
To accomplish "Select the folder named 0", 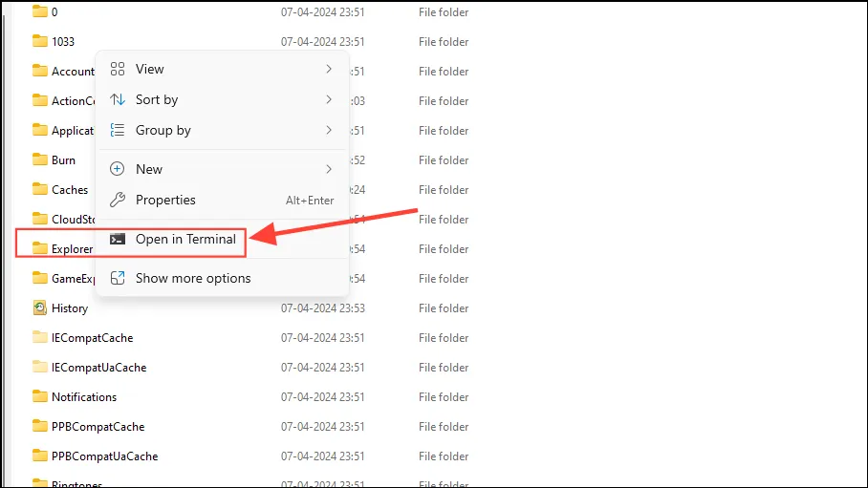I will pyautogui.click(x=54, y=12).
